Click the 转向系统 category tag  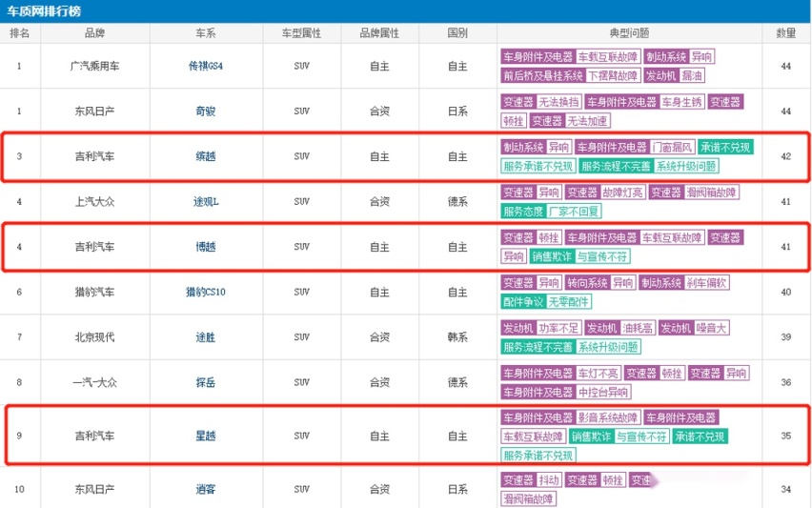pos(587,283)
